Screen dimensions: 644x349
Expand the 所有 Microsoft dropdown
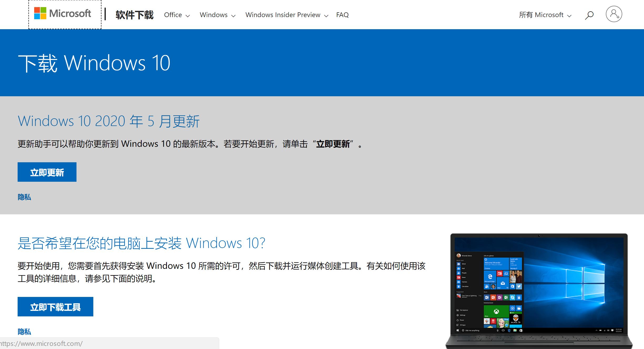click(545, 15)
